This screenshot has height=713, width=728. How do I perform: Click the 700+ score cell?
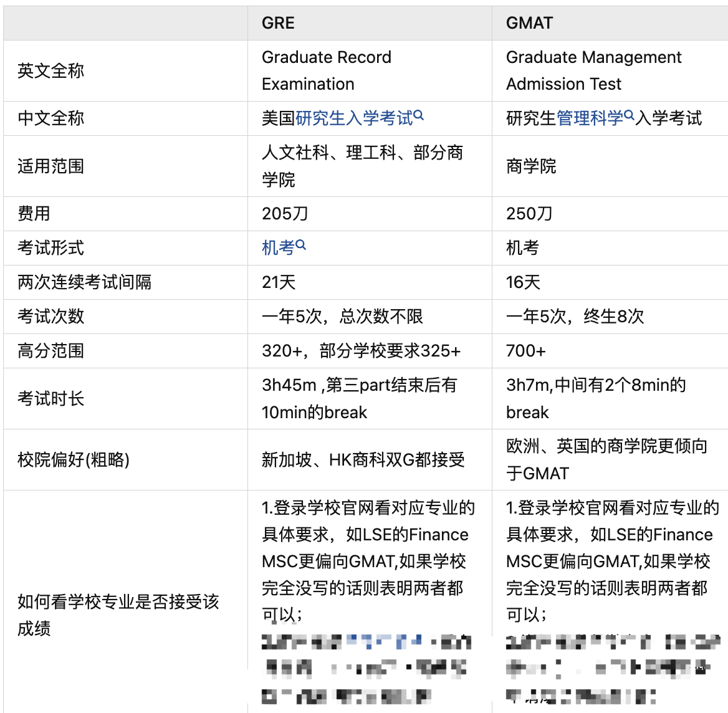525,351
